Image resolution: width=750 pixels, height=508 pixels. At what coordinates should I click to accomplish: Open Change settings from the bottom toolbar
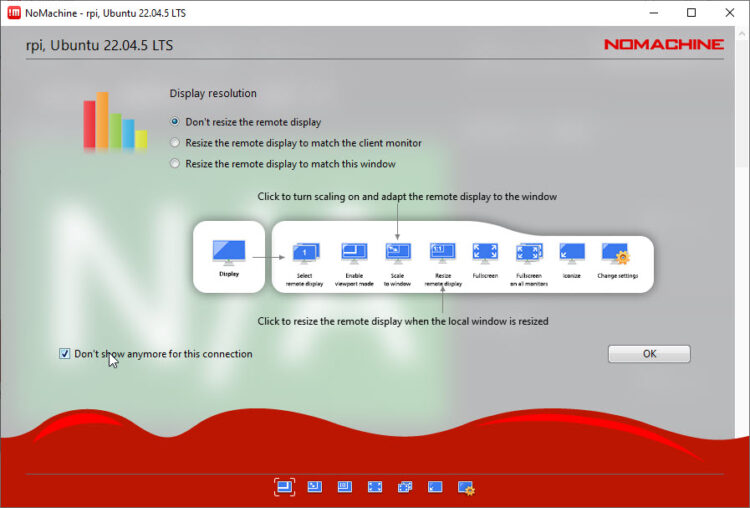(465, 487)
